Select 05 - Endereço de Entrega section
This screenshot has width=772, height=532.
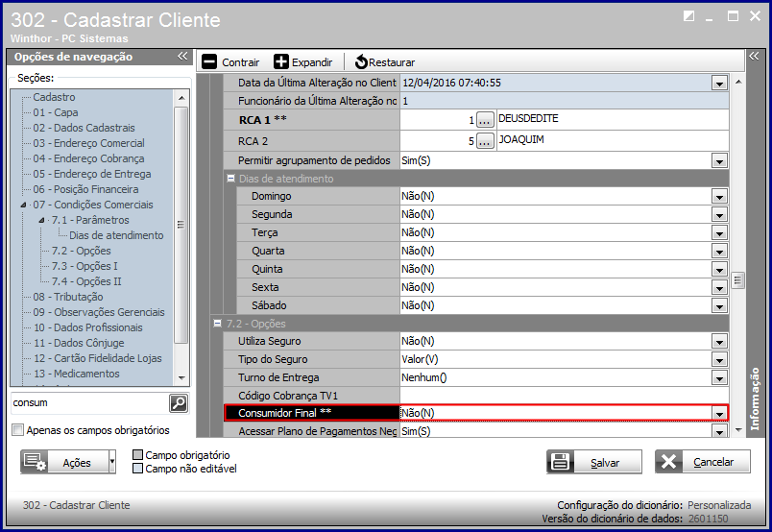[x=92, y=174]
